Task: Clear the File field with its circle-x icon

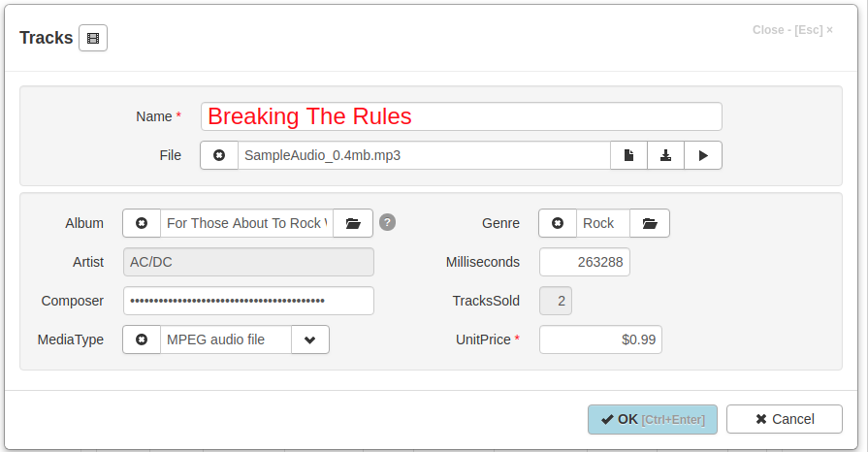Action: click(x=219, y=155)
